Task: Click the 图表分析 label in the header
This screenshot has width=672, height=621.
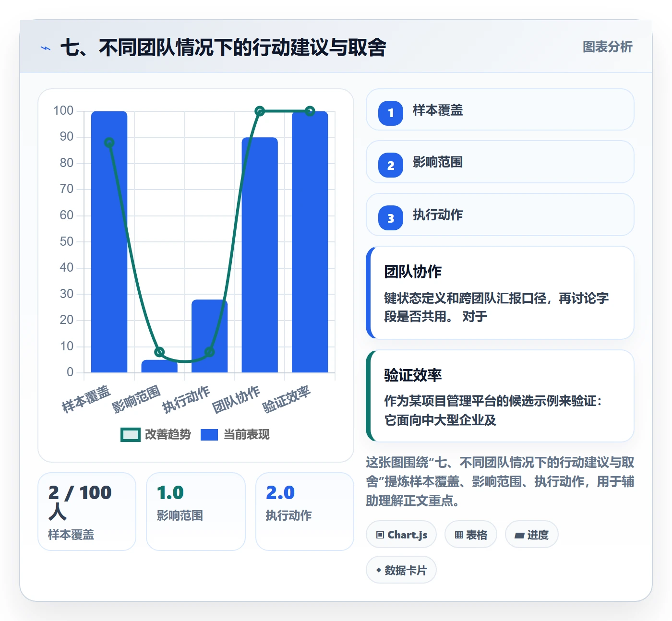Action: coord(607,47)
